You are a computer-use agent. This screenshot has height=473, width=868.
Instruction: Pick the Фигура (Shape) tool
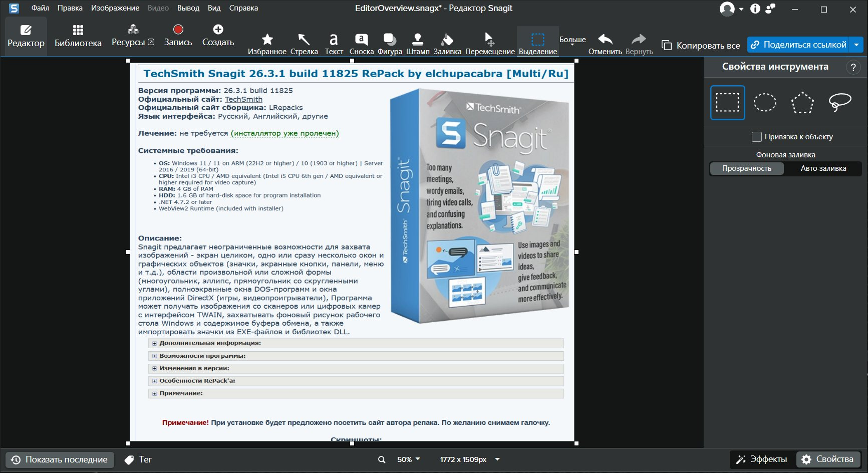tap(390, 44)
